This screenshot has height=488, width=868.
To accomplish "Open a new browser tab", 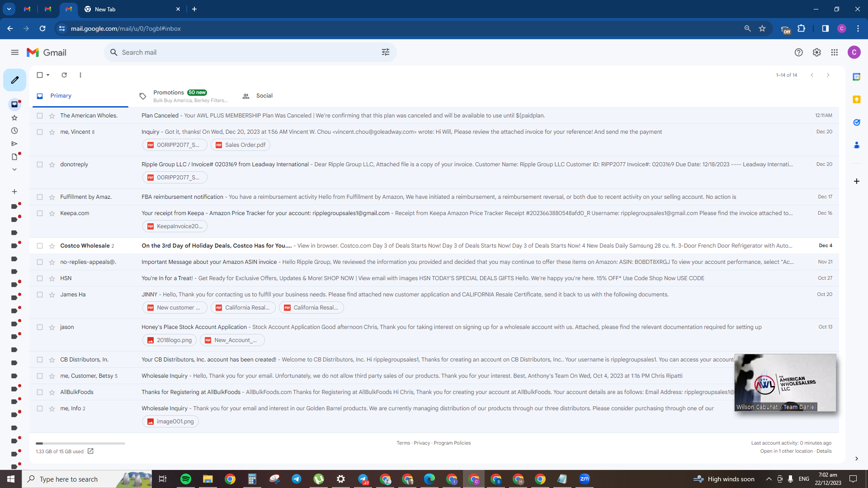I will pos(194,9).
